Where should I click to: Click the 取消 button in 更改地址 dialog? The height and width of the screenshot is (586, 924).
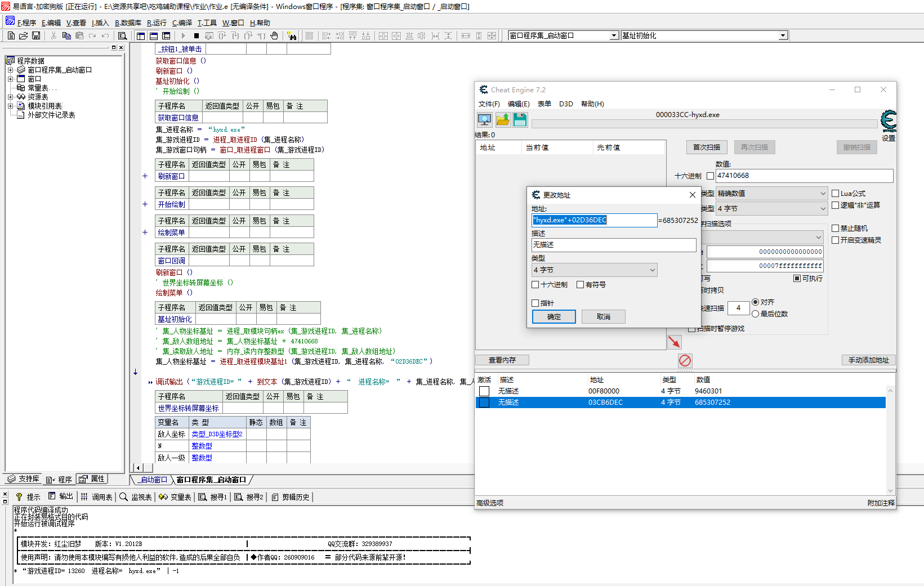[604, 317]
